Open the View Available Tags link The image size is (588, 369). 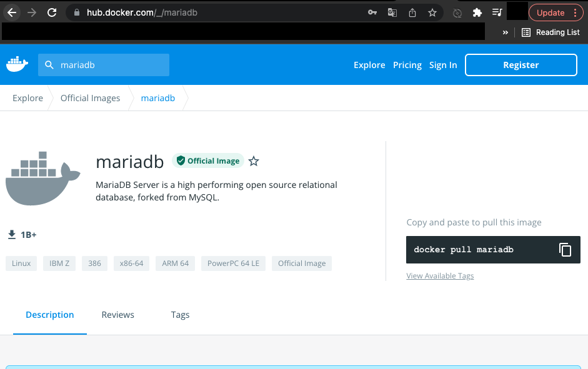(440, 276)
